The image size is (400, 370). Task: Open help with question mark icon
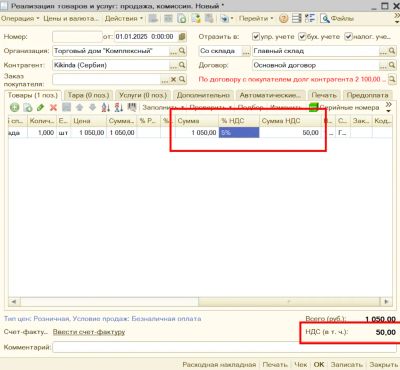(283, 18)
